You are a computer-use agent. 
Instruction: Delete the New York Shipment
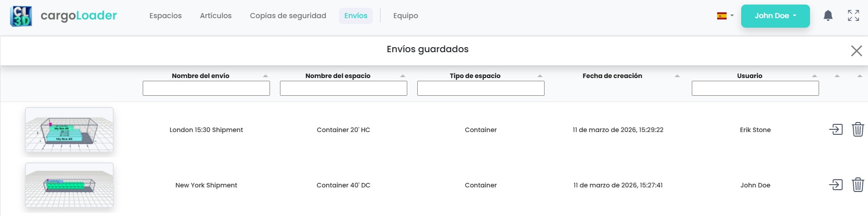coord(858,185)
